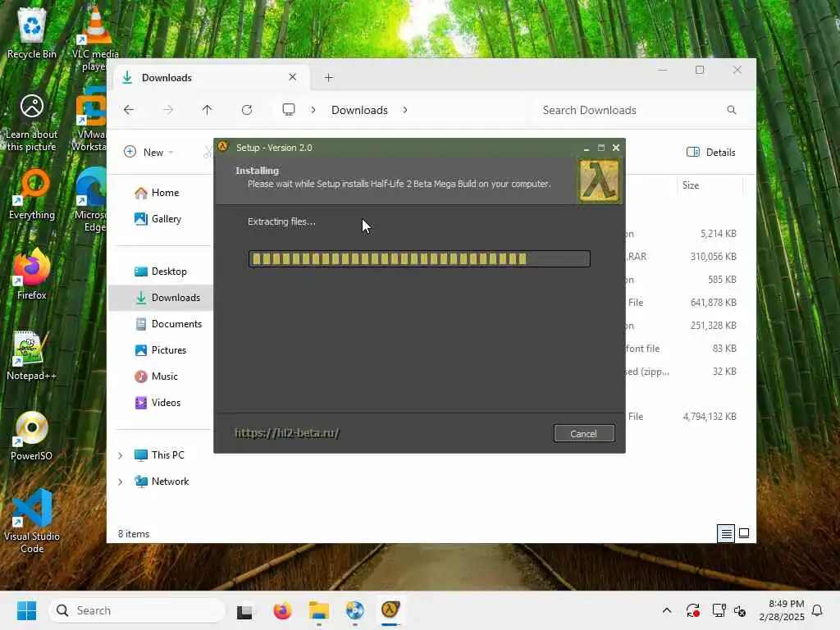
Task: Refresh the Downloads folder
Action: (247, 110)
